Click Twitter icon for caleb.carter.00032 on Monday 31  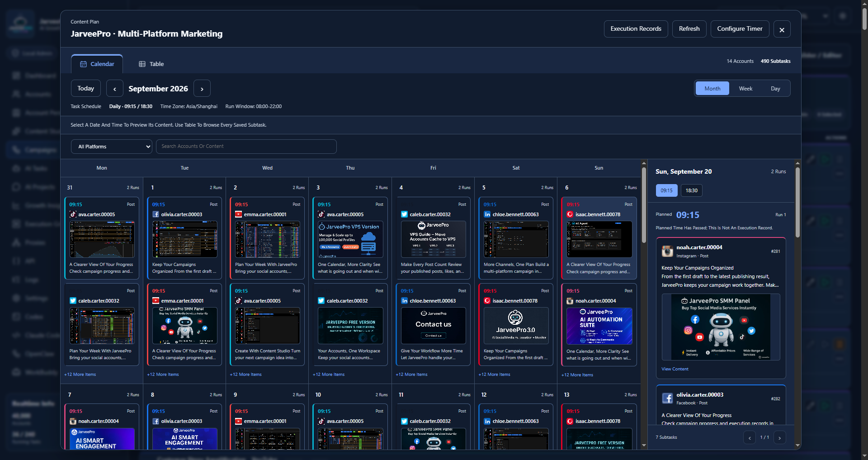coord(73,301)
